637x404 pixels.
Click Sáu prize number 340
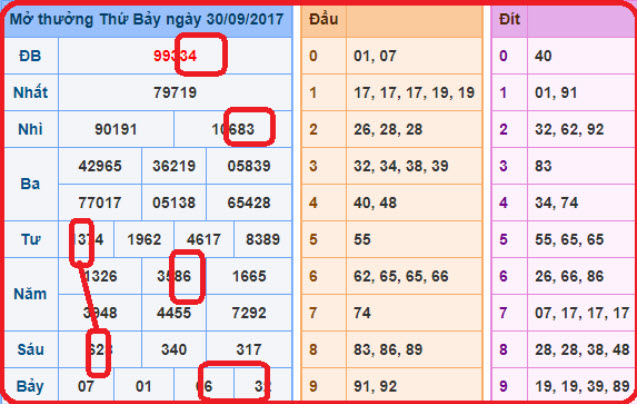(173, 348)
